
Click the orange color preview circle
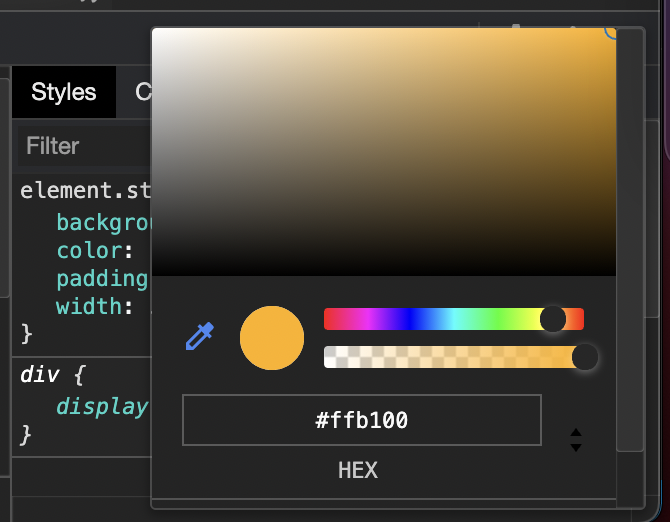click(x=271, y=338)
